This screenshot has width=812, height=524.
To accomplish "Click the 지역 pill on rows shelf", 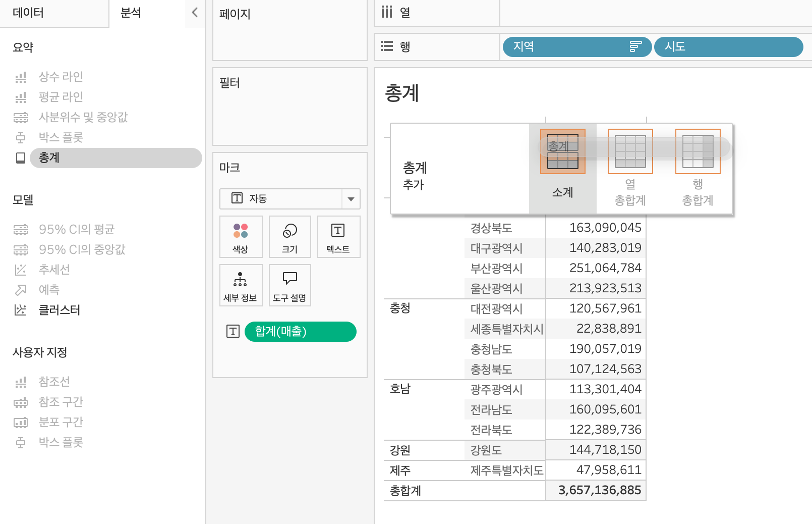I will tap(577, 47).
